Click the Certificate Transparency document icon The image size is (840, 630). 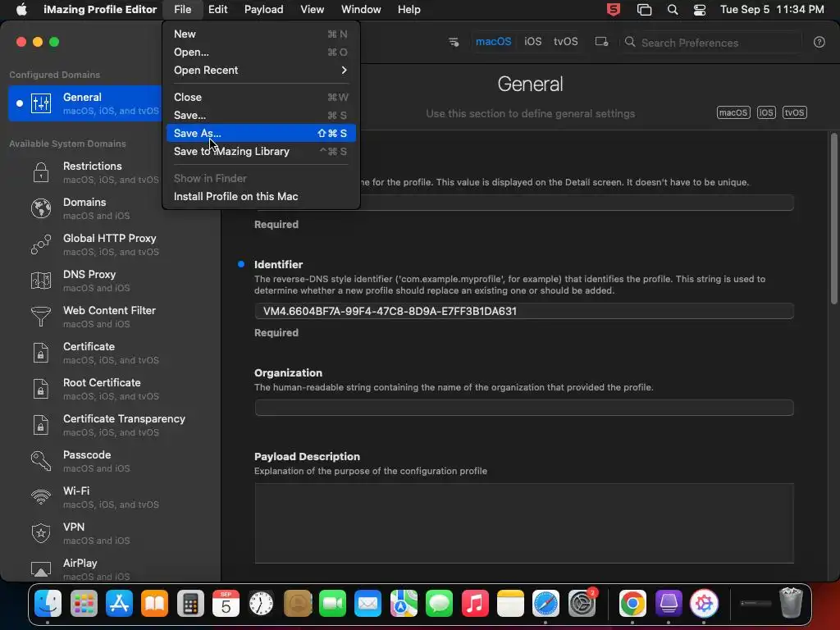pyautogui.click(x=41, y=425)
